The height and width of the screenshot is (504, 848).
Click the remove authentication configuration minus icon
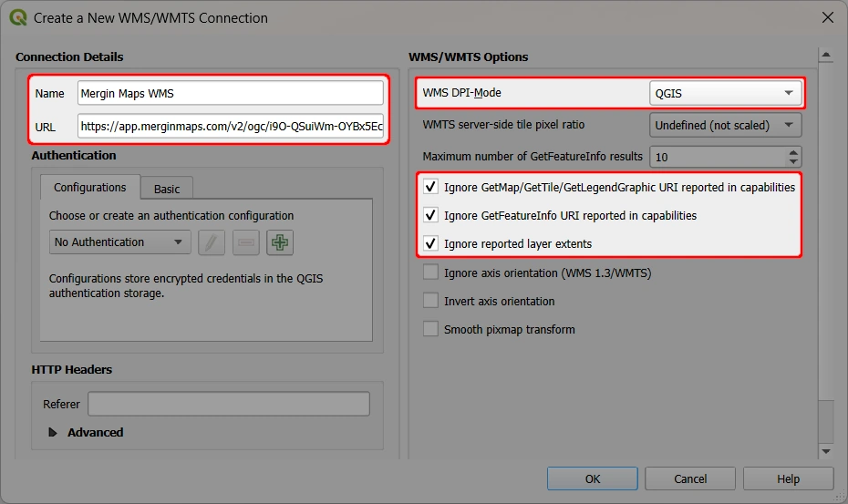pyautogui.click(x=246, y=242)
